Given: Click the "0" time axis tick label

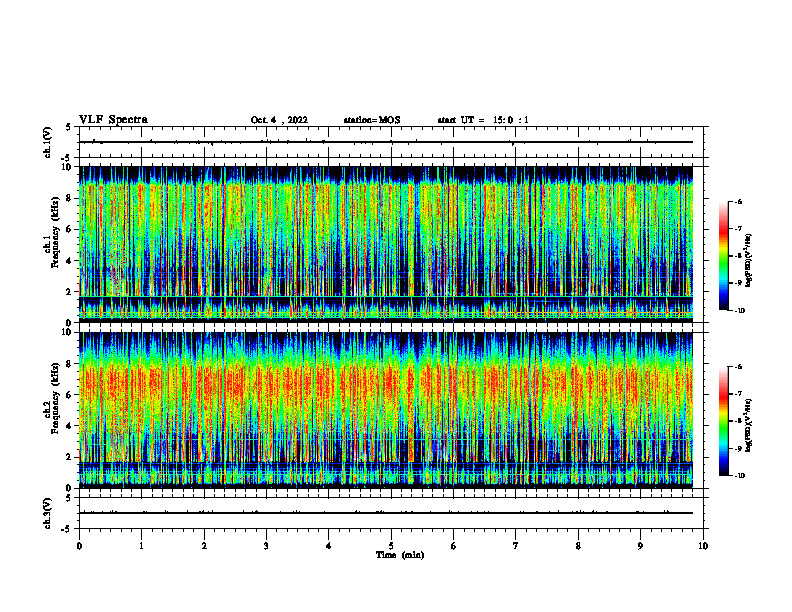Looking at the screenshot, I should [79, 546].
